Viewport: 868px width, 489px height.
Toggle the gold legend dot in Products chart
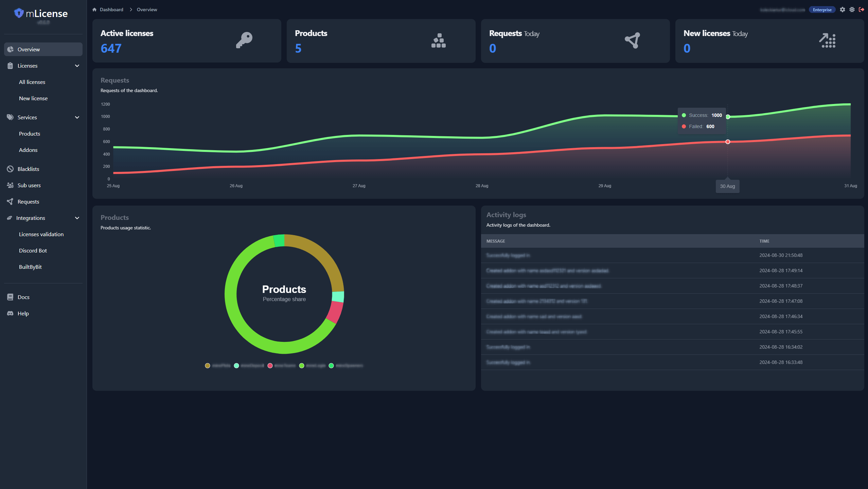pyautogui.click(x=208, y=366)
